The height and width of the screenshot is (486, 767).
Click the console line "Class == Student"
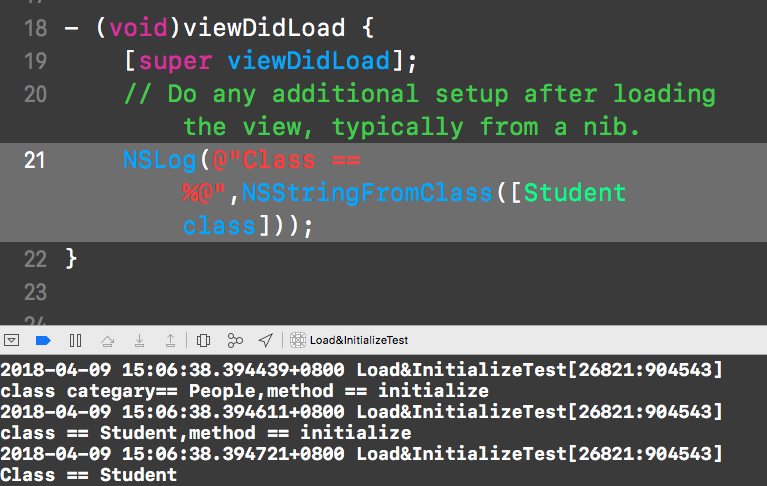point(90,475)
